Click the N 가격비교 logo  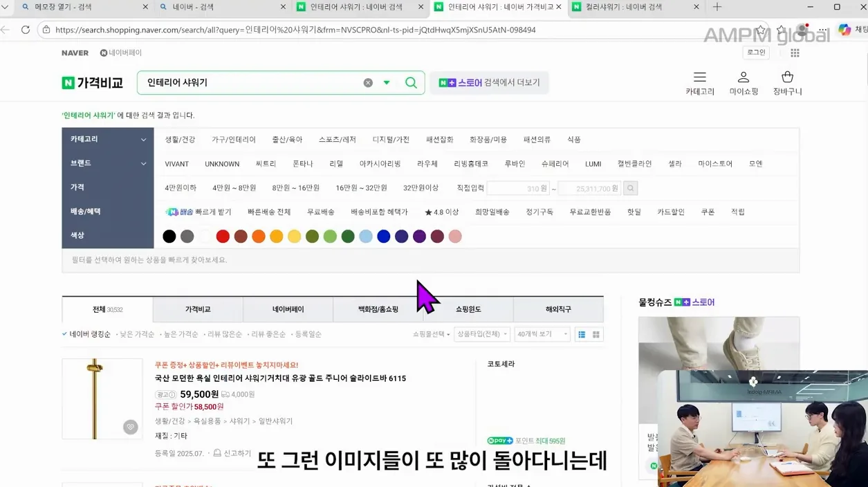click(x=93, y=83)
